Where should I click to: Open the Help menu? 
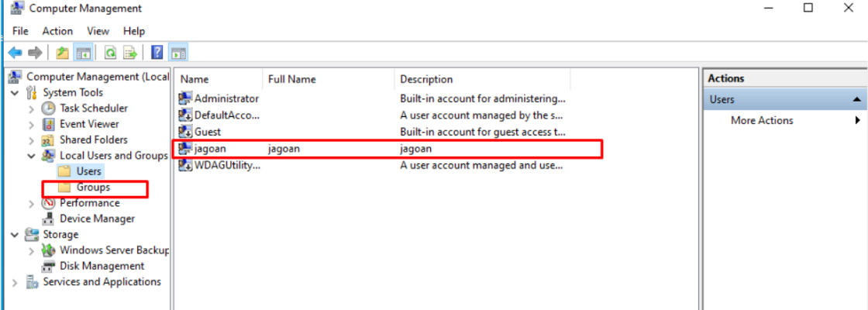pyautogui.click(x=134, y=31)
